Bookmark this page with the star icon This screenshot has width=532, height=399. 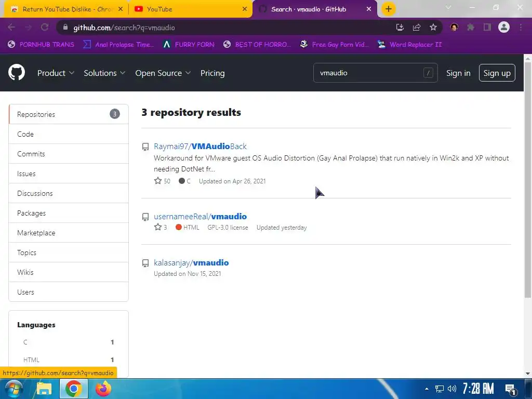pos(433,28)
